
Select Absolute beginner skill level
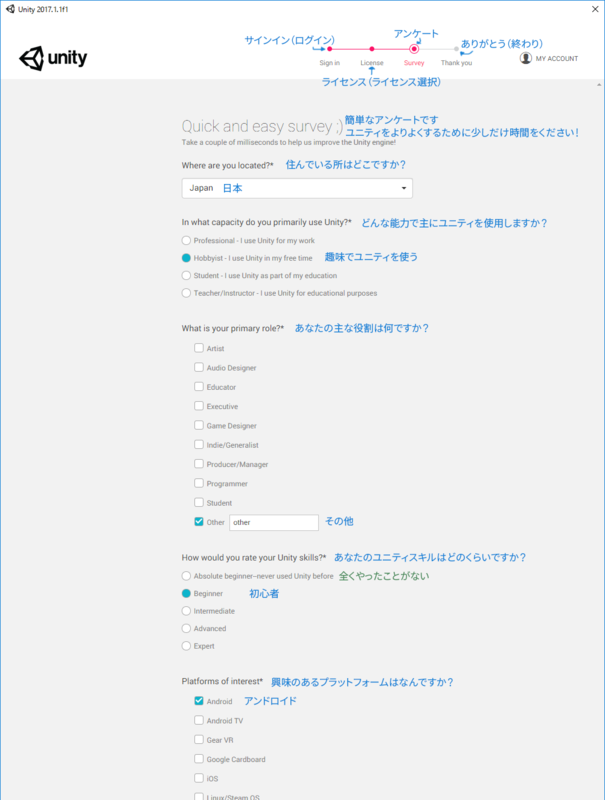(x=186, y=576)
